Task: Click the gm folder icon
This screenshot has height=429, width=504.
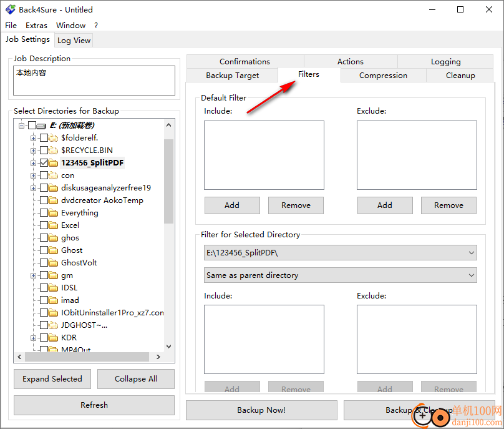Action: click(x=54, y=275)
